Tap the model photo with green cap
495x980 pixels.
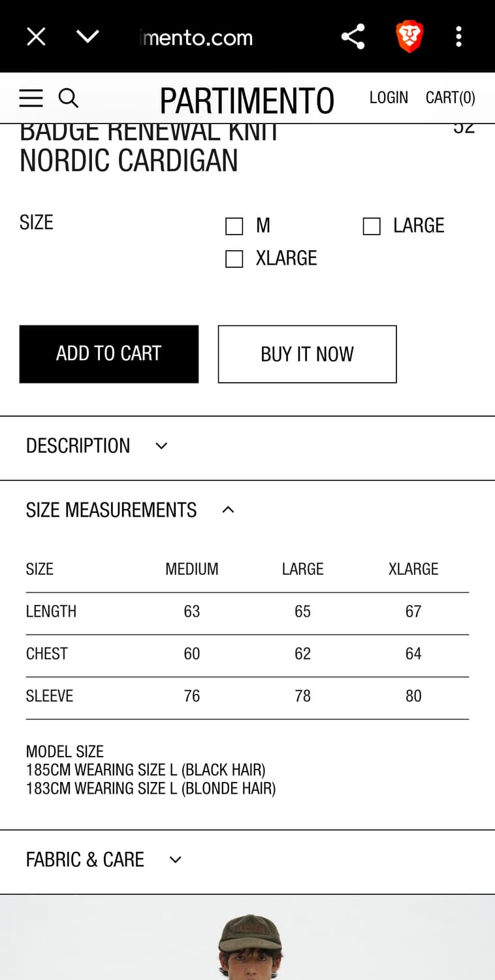pos(251,944)
